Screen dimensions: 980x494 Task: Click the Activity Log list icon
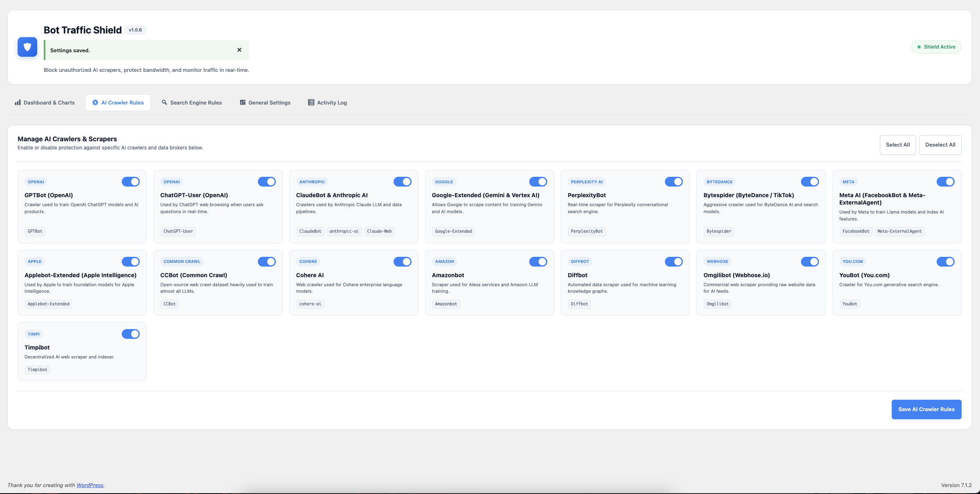tap(311, 102)
